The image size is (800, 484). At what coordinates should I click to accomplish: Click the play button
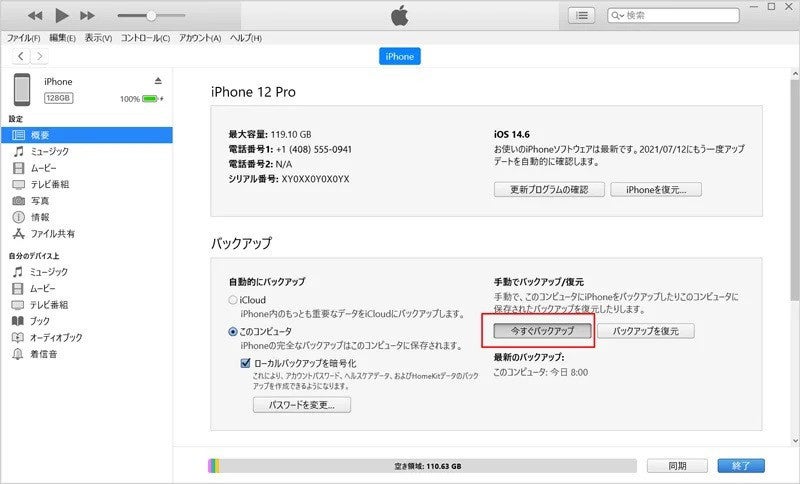pyautogui.click(x=62, y=15)
